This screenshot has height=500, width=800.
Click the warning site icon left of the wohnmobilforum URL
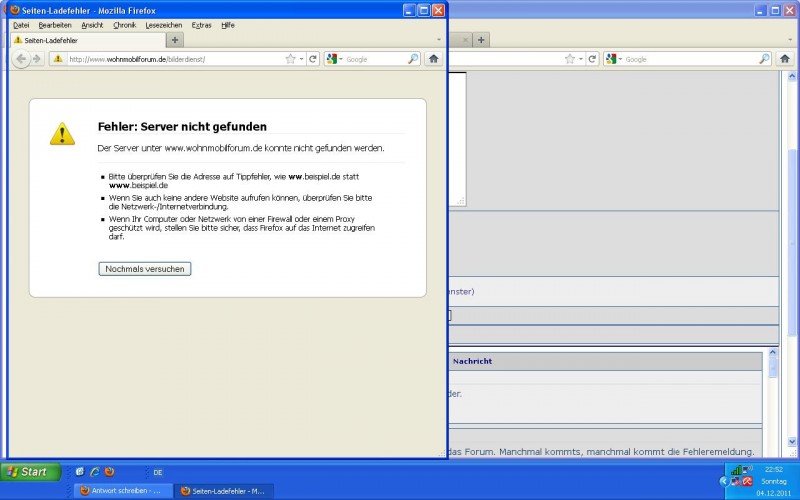(58, 59)
